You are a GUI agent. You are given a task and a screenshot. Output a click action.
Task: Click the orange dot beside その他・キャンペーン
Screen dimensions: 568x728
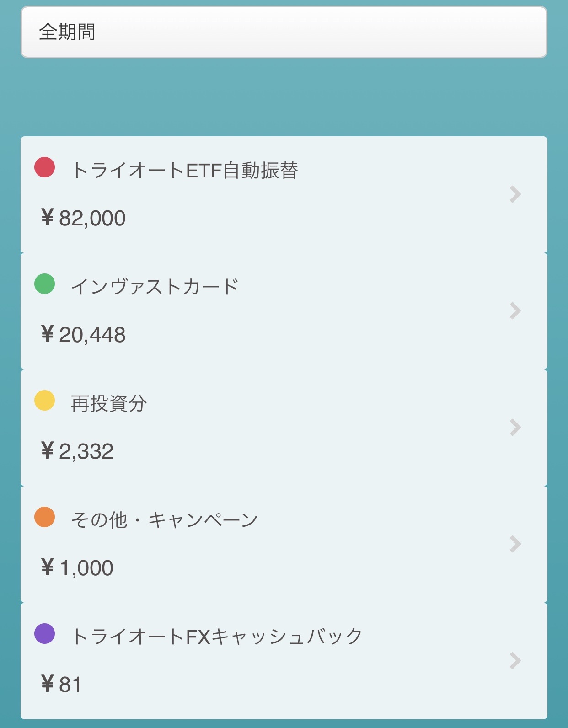pos(45,517)
